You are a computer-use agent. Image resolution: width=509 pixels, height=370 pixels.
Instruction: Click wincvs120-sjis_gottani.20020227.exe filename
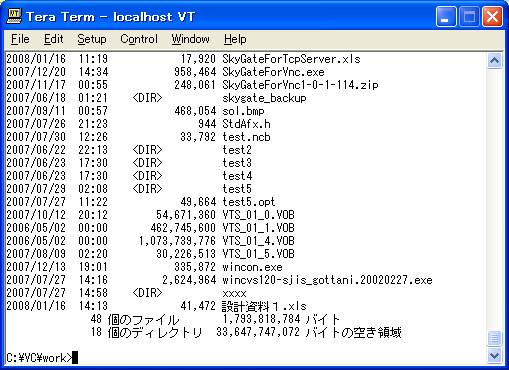tap(327, 280)
